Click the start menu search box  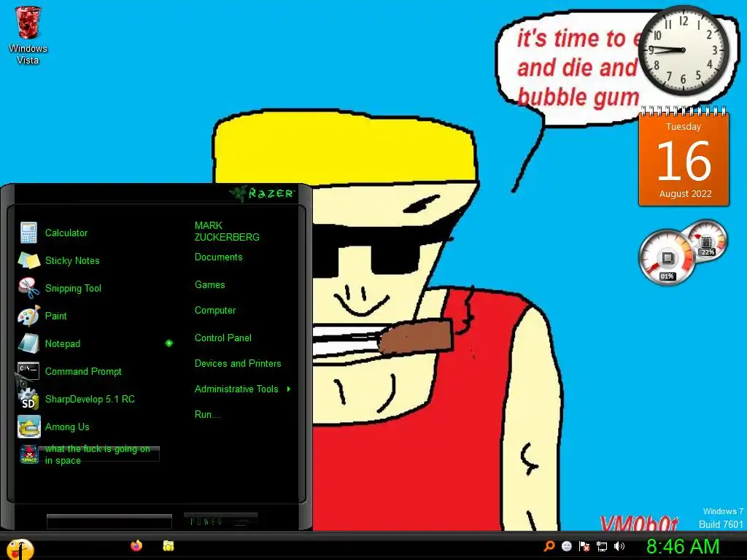(109, 521)
